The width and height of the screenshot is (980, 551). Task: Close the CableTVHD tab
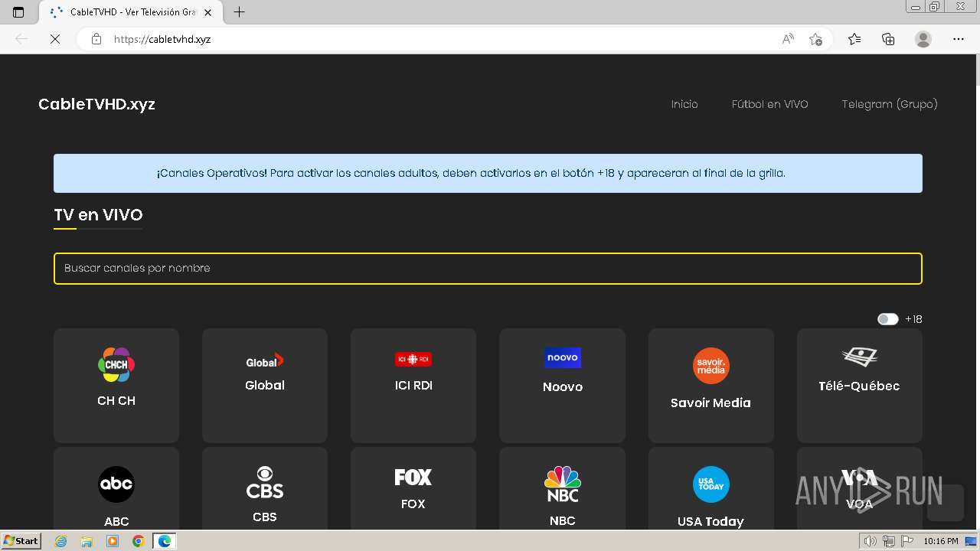207,12
